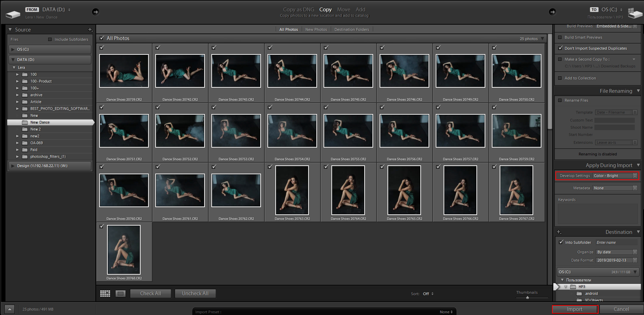
Task: Click the Import button
Action: [575, 309]
